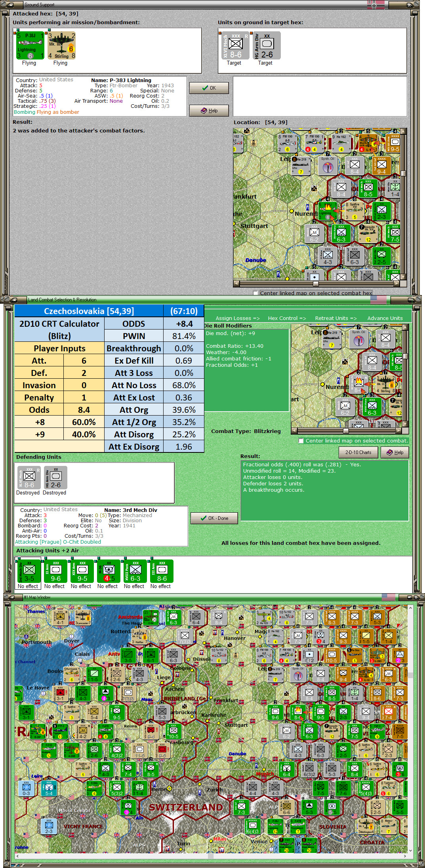The height and width of the screenshot is (868, 425).
Task: Enable center linked map on selected combat hex
Action: coord(255,293)
